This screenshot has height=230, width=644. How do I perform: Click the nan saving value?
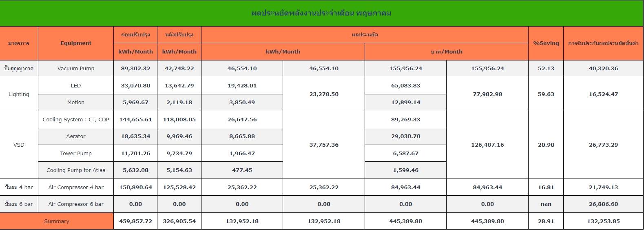[546, 204]
